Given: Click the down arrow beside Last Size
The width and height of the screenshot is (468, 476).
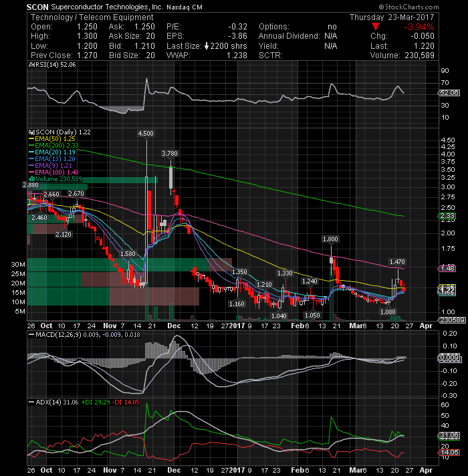Looking at the screenshot, I should coord(207,46).
